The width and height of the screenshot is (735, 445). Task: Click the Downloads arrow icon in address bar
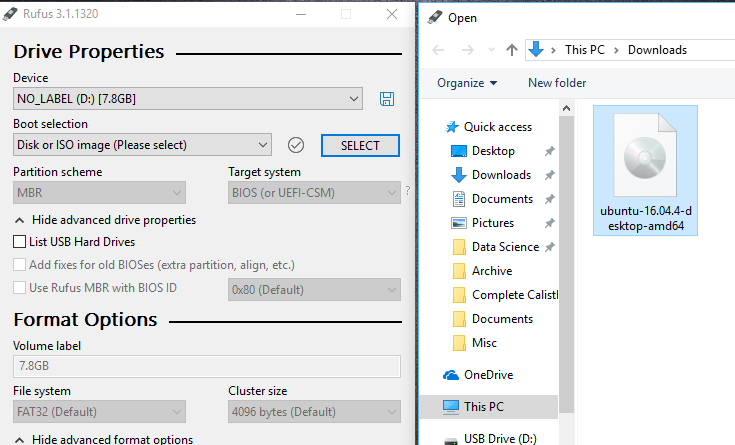click(536, 49)
